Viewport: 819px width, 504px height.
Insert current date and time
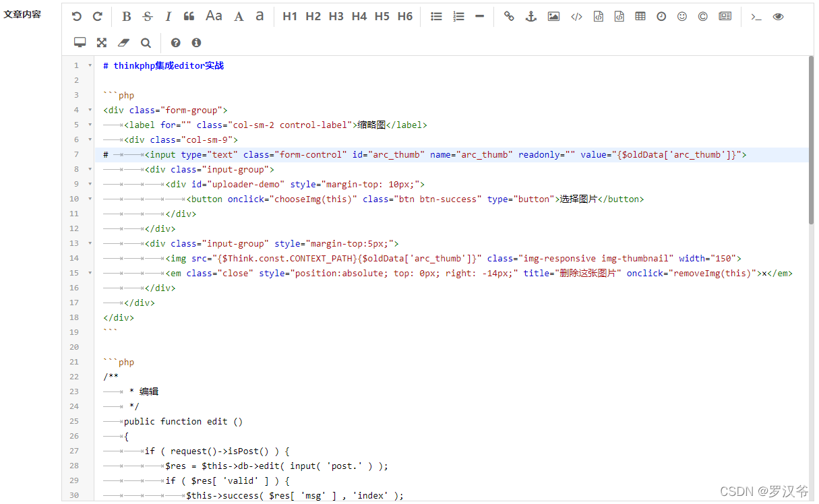coord(661,16)
